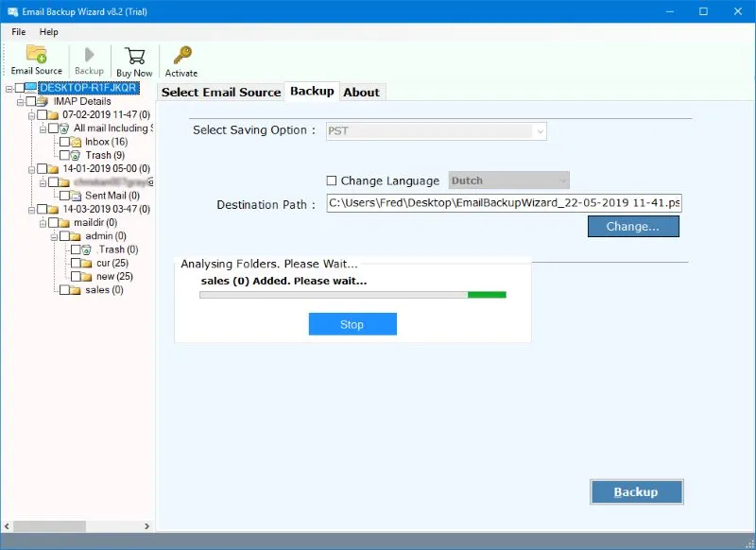The width and height of the screenshot is (756, 550).
Task: Switch to the Backup tab
Action: [x=312, y=91]
